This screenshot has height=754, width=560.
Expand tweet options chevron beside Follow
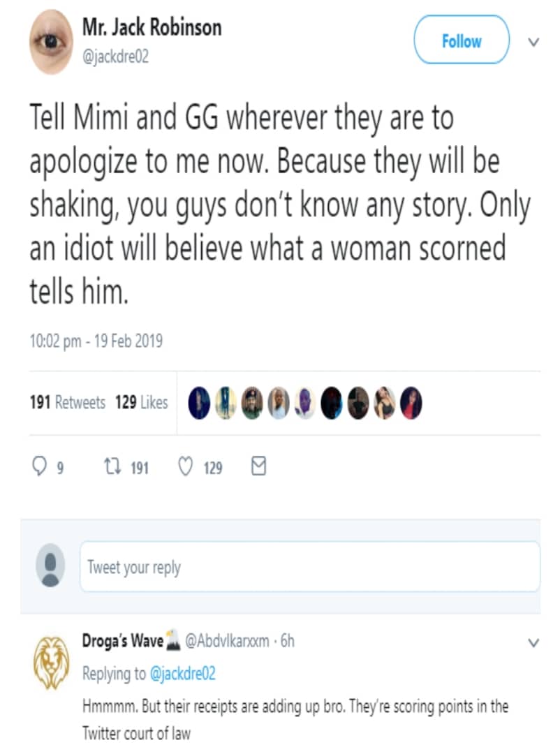click(533, 42)
